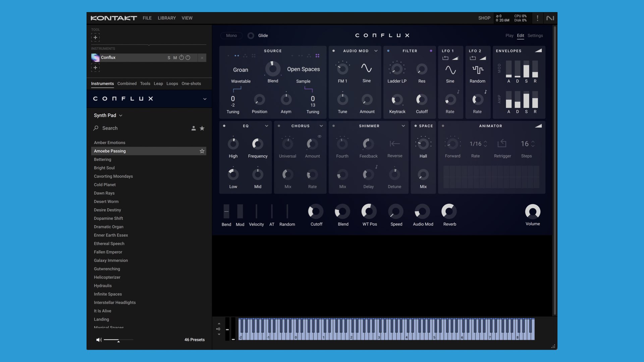Click the exclamation notification icon in header
Viewport: 644px width, 362px height.
[x=537, y=18]
